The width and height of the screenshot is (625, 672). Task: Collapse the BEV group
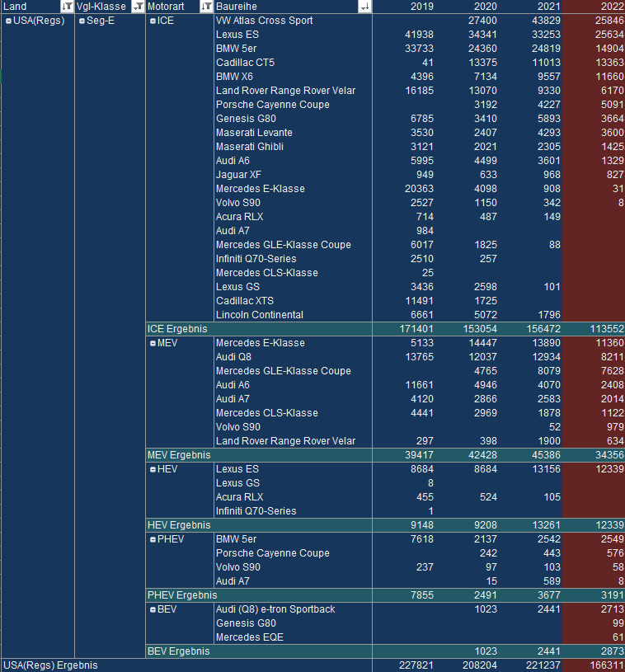pos(153,609)
